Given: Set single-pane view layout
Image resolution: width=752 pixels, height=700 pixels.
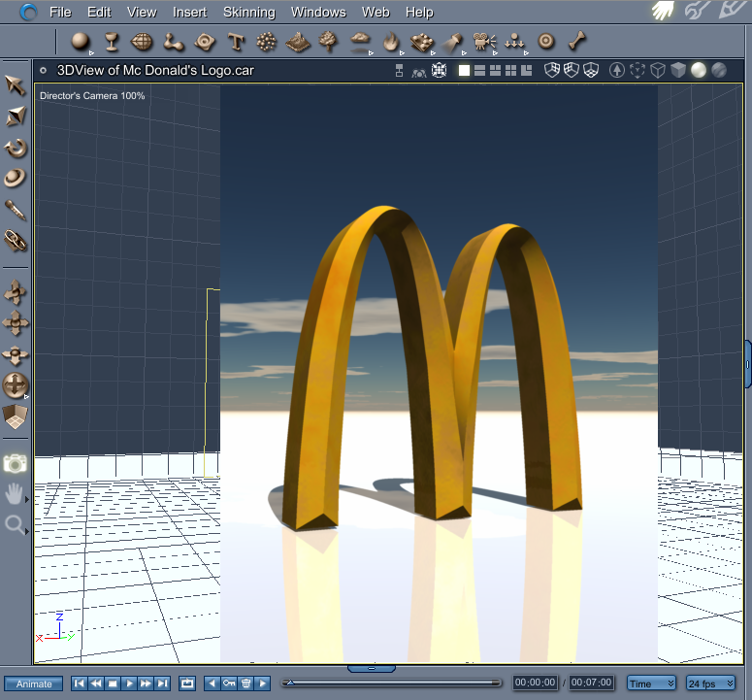Looking at the screenshot, I should click(464, 71).
